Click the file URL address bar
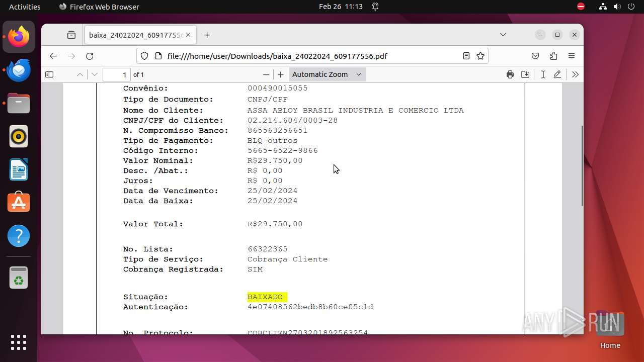This screenshot has width=644, height=362. point(312,56)
